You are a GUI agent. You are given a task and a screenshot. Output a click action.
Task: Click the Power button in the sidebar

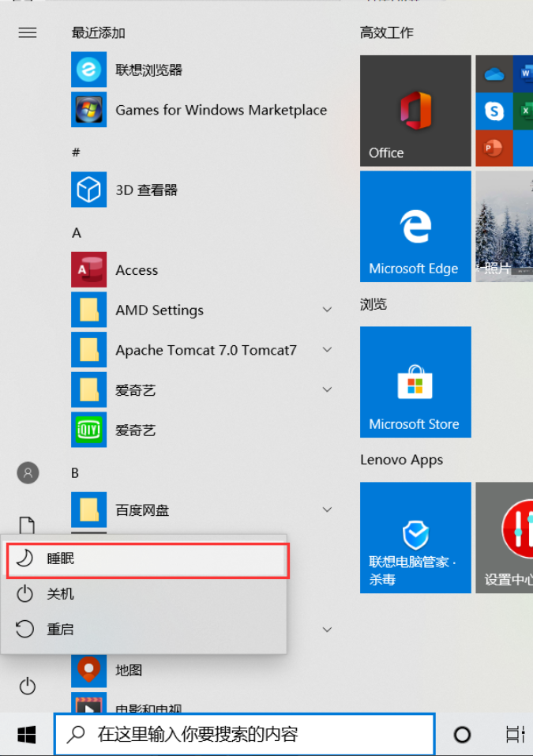pos(28,686)
